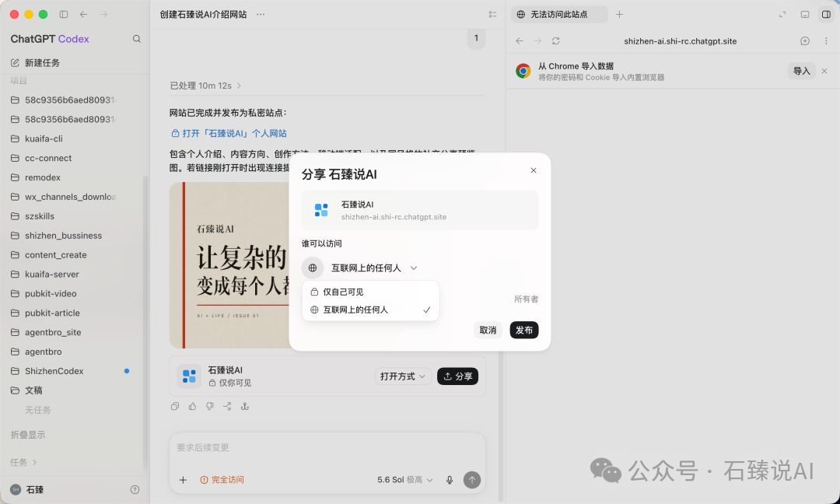
Task: Open the task title more options (…)
Action: (x=261, y=15)
